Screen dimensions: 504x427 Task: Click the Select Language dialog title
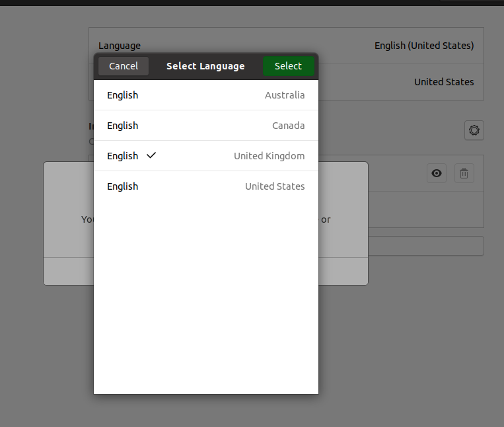(x=205, y=66)
